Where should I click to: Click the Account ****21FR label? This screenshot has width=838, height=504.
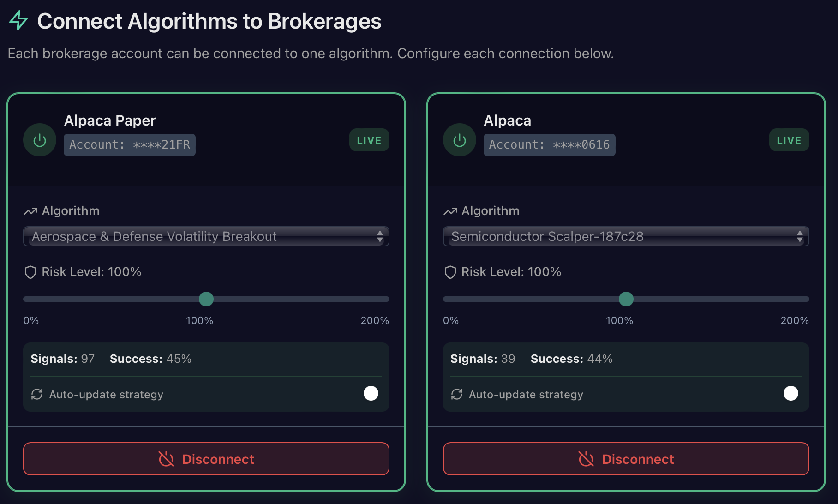130,145
